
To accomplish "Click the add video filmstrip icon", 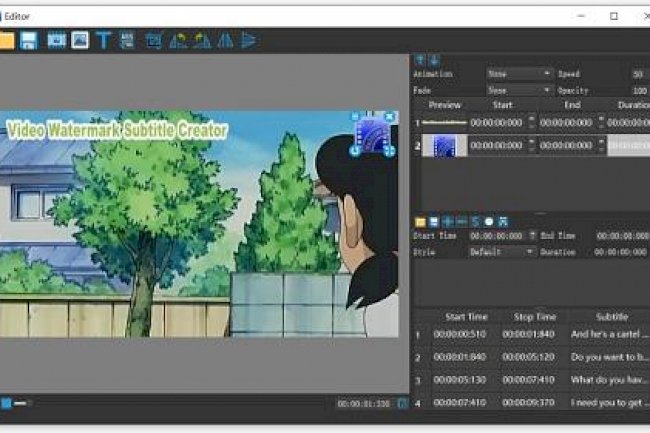I will (56, 41).
